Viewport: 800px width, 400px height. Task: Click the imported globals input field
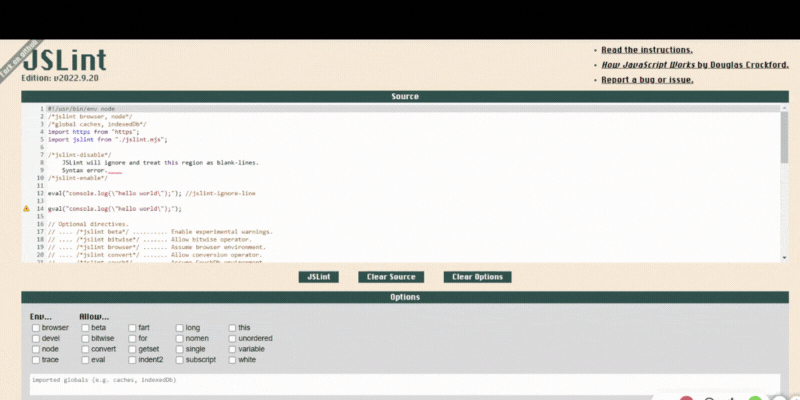(x=405, y=384)
